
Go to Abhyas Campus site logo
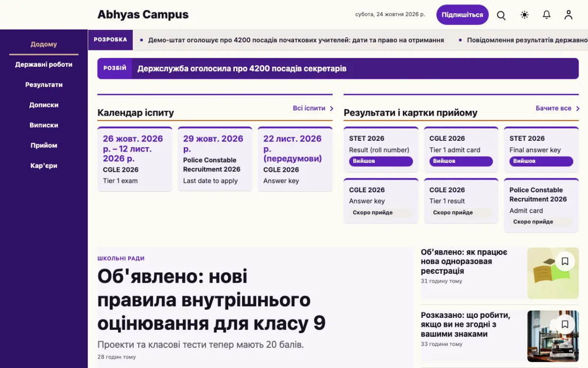143,15
